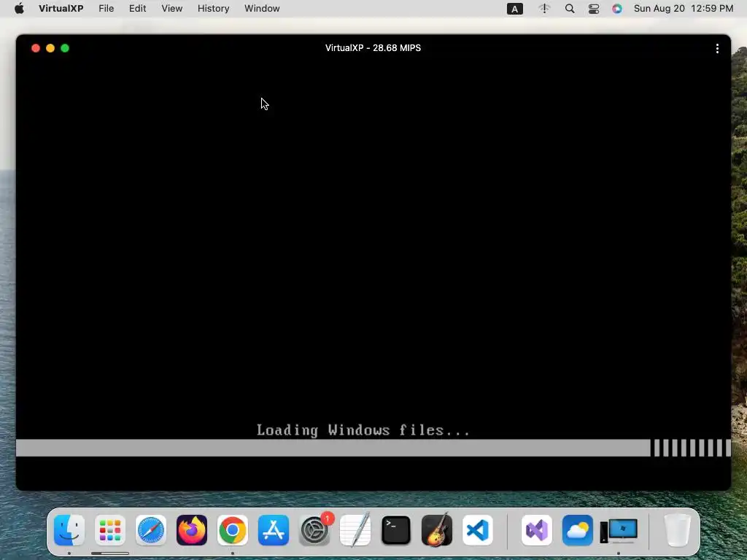The height and width of the screenshot is (560, 747).
Task: Click the network status icon in menu bar
Action: [x=544, y=9]
